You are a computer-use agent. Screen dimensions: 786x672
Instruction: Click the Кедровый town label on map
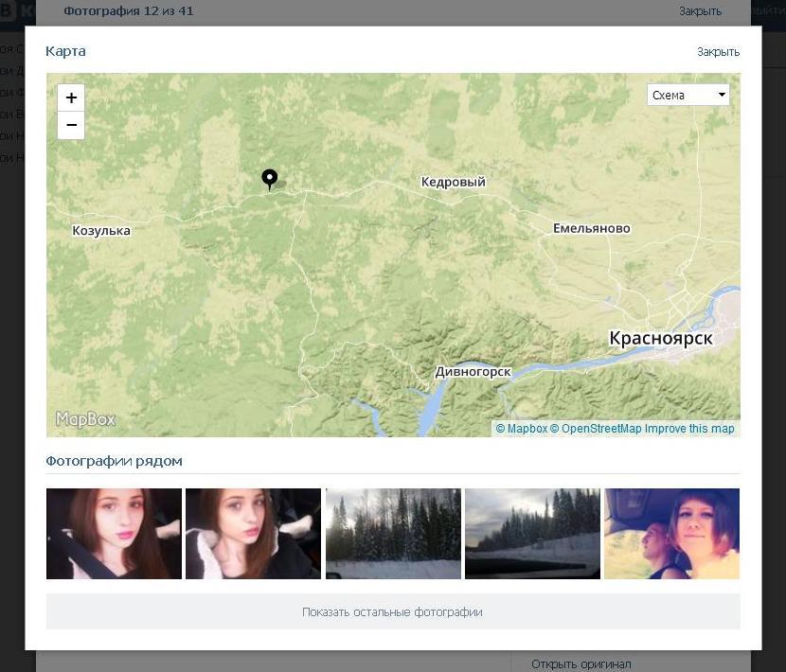[453, 182]
